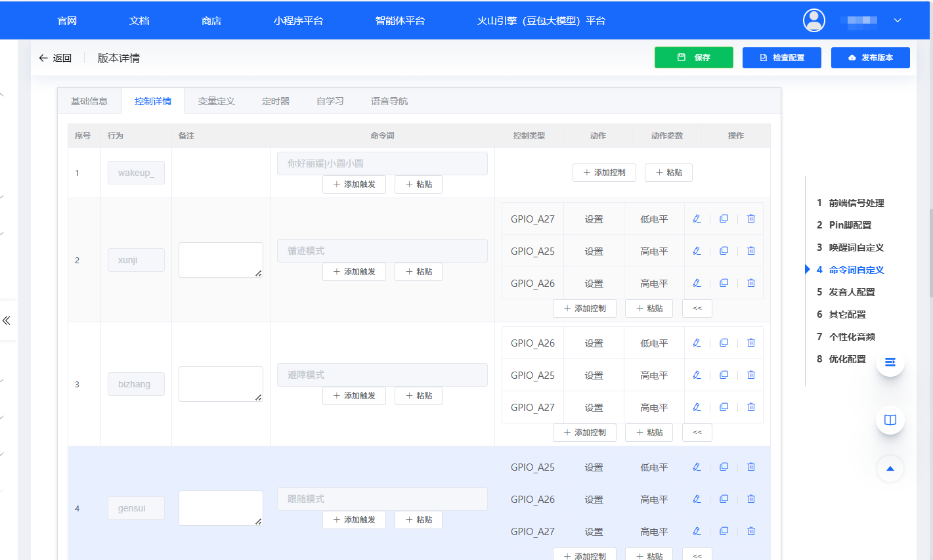The image size is (933, 560).
Task: Delete the GPIO_A26 control in gensui row
Action: (x=751, y=499)
